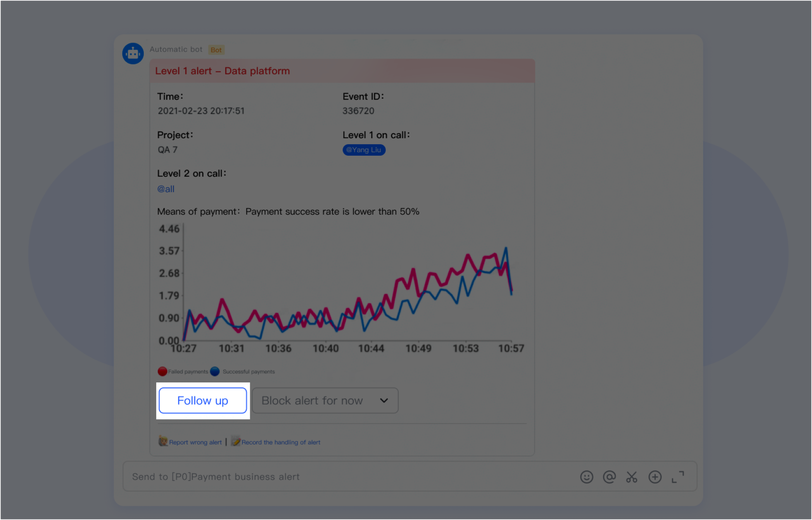Click the Bot badge label
Screen dimensions: 812x520
(216, 50)
